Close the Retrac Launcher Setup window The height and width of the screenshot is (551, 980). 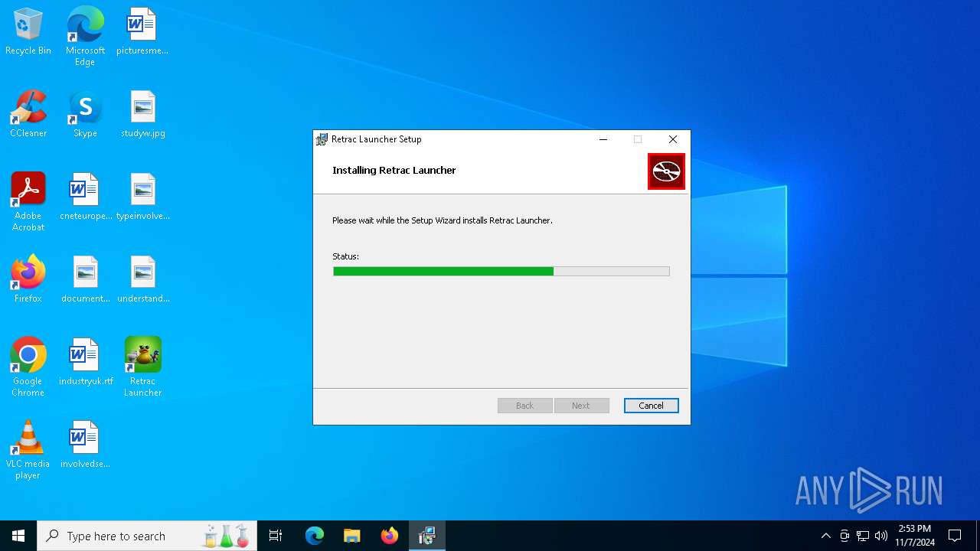coord(673,139)
